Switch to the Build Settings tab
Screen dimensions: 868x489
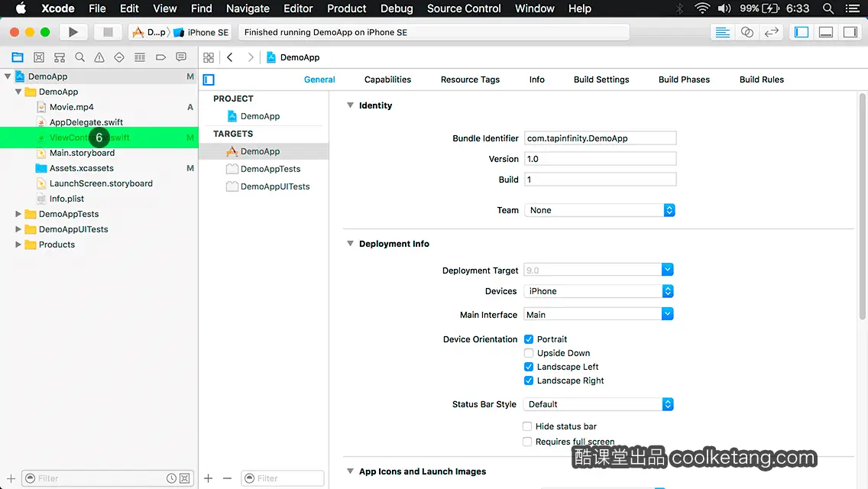601,79
